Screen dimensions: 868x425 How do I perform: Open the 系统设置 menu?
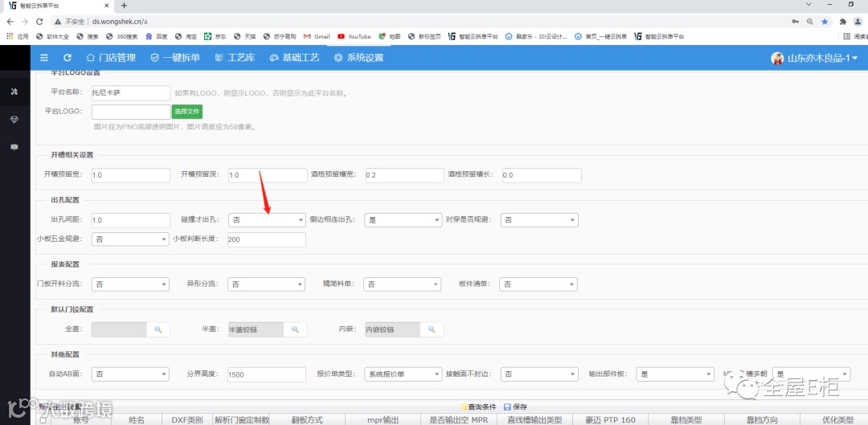(358, 58)
